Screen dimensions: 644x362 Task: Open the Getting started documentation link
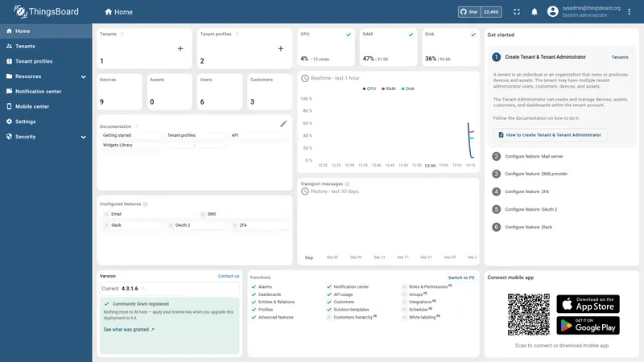(x=130, y=135)
